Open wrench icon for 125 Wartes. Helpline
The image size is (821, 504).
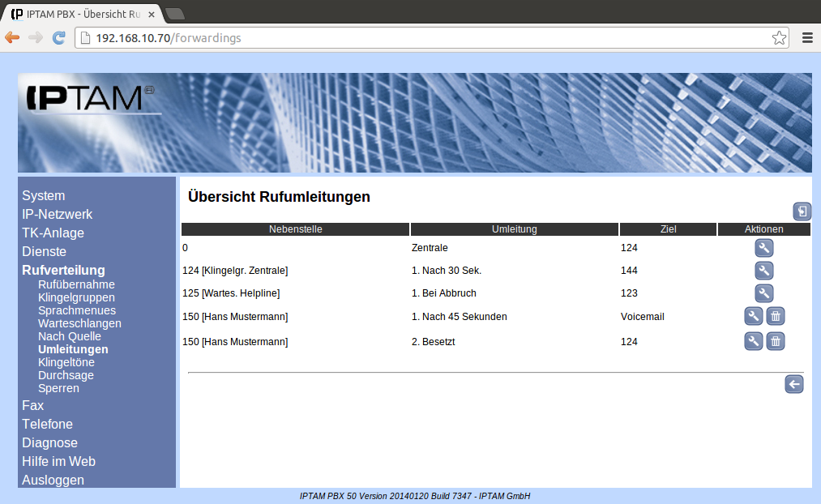(x=763, y=293)
